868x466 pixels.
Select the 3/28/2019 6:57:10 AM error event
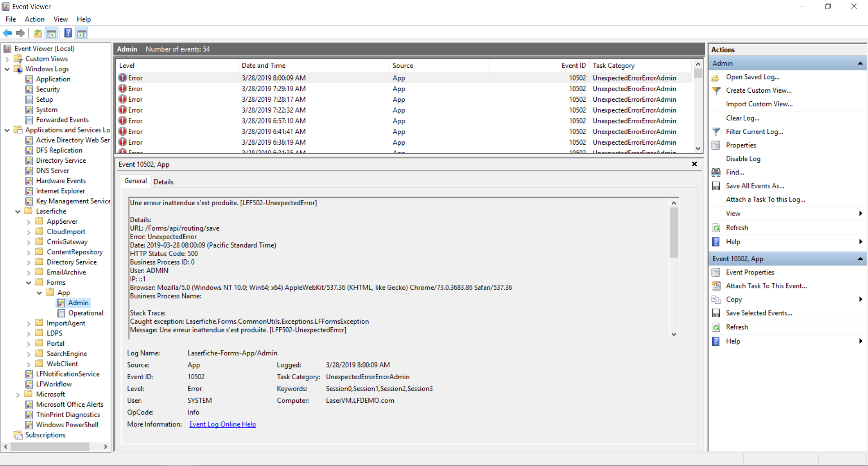[404, 121]
